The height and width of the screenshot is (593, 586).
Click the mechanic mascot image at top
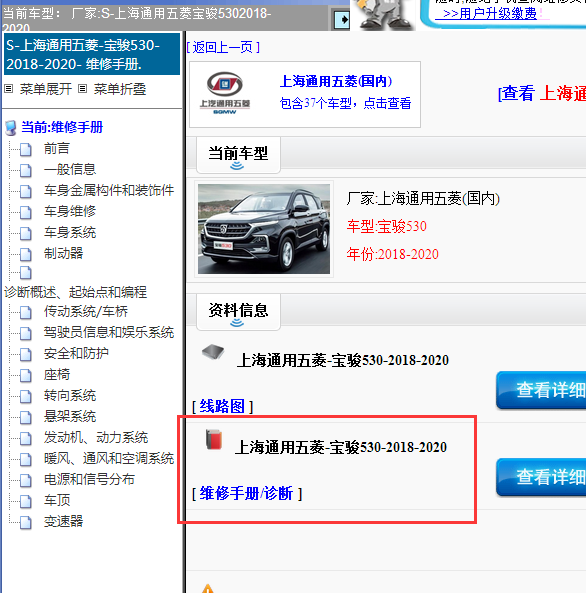tap(384, 14)
